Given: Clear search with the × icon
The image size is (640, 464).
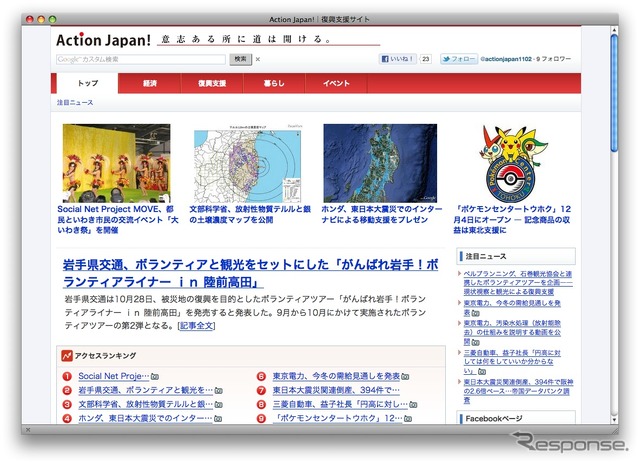Looking at the screenshot, I should tap(258, 59).
